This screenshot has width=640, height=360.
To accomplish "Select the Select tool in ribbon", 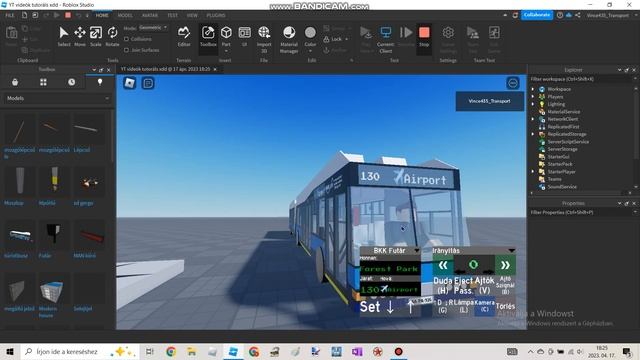I will (63, 36).
